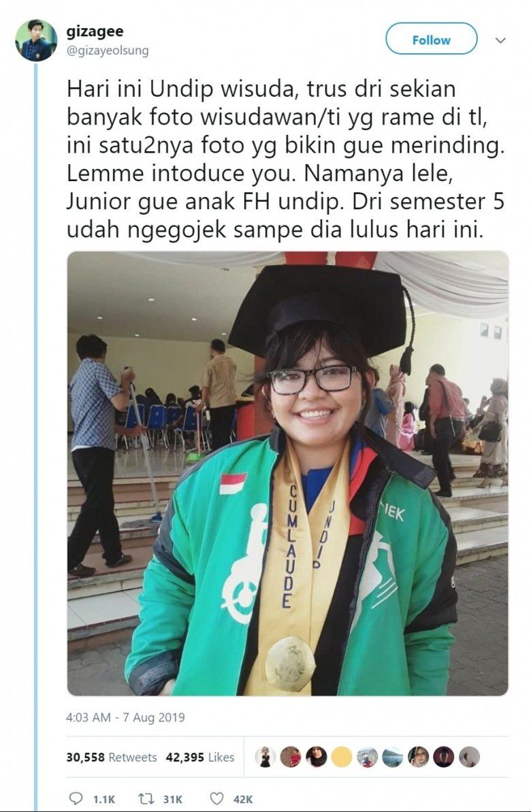
Task: Click the sixth landscape liker avatar
Action: pyautogui.click(x=392, y=757)
